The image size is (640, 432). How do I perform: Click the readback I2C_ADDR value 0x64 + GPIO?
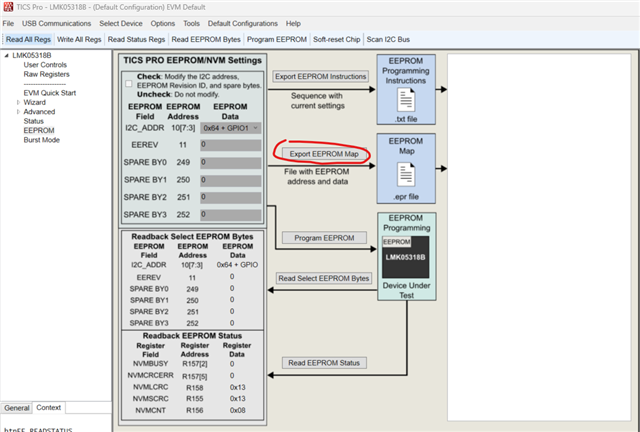(237, 265)
